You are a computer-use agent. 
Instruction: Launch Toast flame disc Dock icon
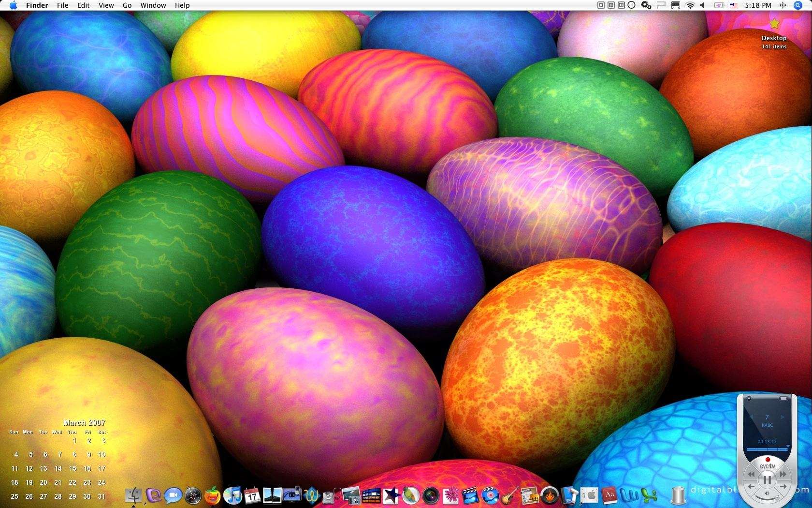[x=550, y=495]
